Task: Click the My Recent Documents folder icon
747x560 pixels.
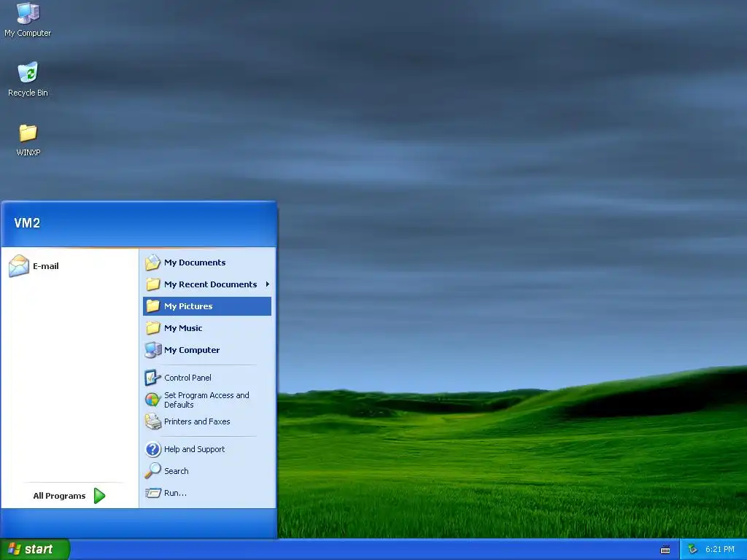Action: [x=152, y=284]
